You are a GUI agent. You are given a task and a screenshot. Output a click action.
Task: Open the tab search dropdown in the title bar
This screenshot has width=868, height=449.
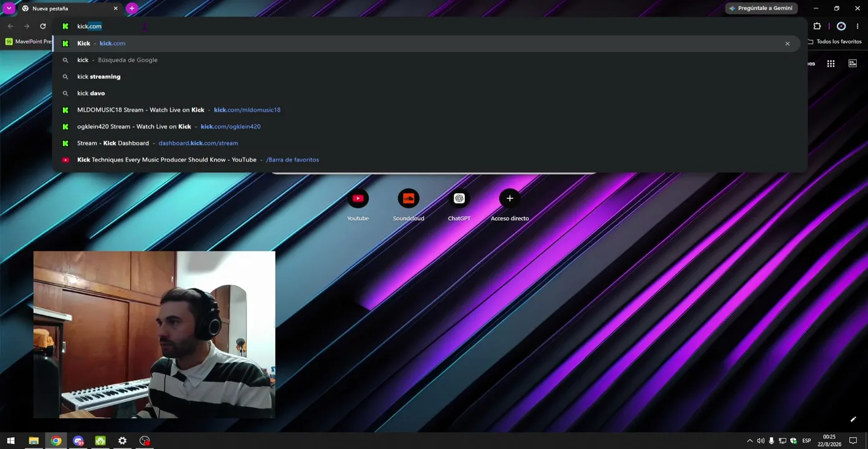click(9, 8)
